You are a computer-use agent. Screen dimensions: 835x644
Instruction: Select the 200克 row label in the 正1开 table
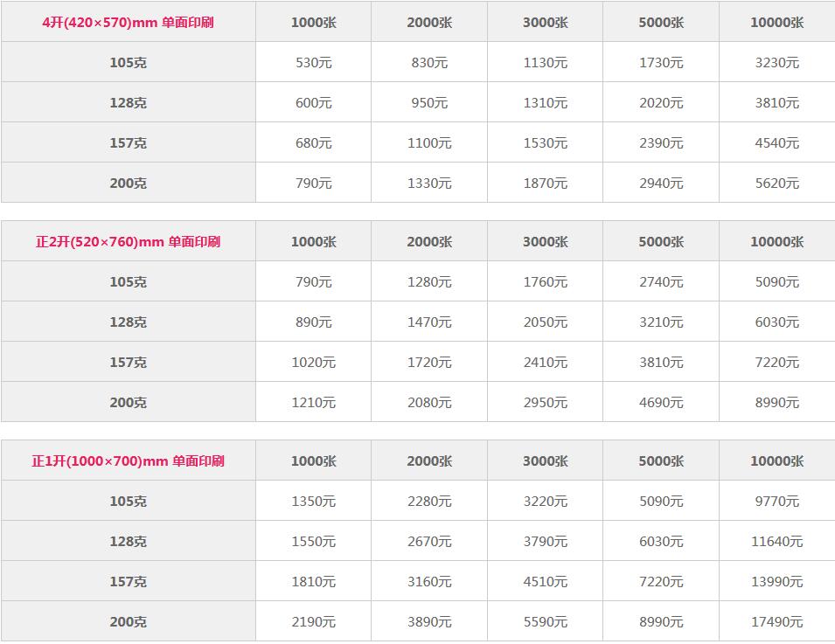click(128, 621)
